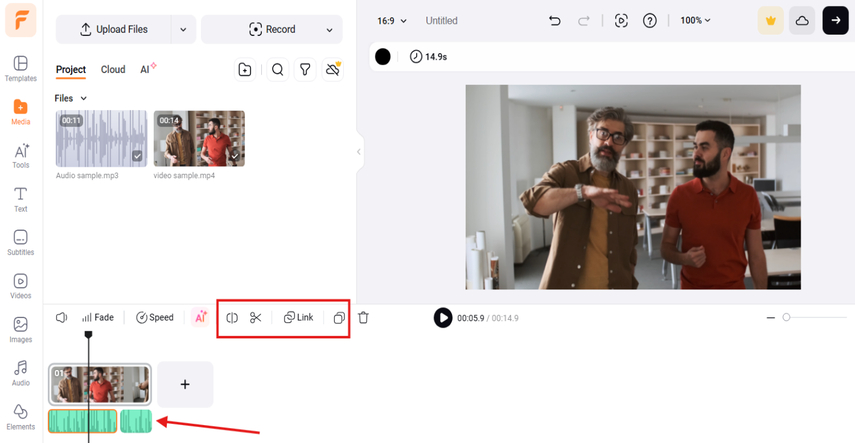Image resolution: width=855 pixels, height=443 pixels.
Task: Click the timeline zoom slider handle
Action: (786, 317)
